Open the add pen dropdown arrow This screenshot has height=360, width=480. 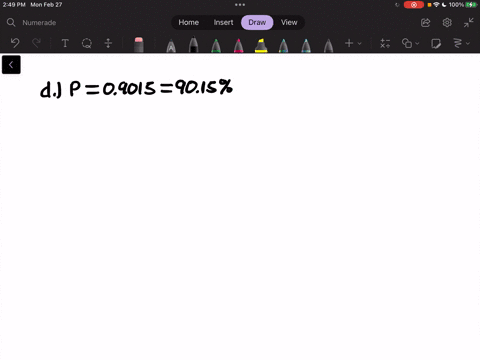[x=360, y=43]
